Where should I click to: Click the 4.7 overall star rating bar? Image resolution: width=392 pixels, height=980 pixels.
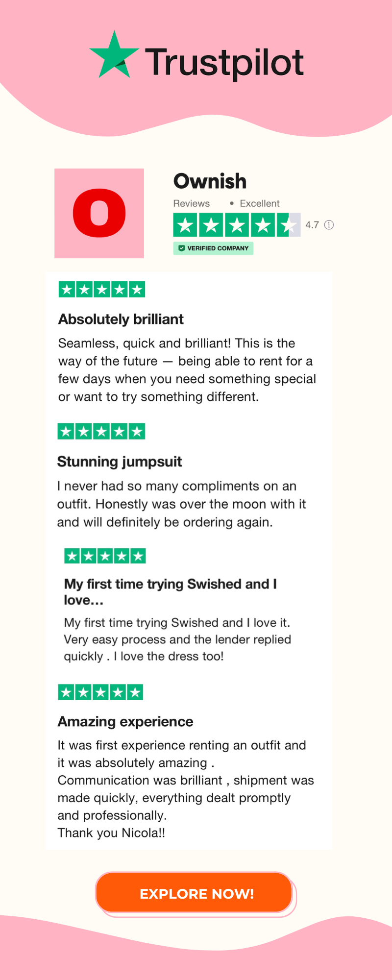[x=237, y=225]
